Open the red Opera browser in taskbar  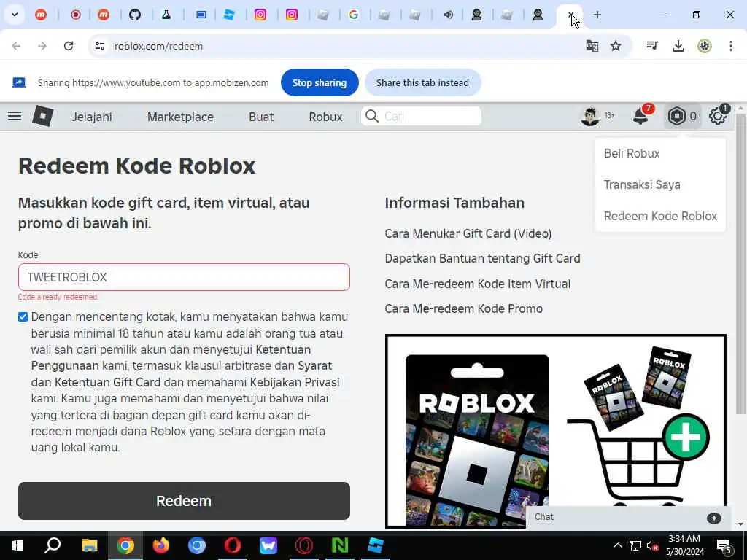[x=233, y=545]
